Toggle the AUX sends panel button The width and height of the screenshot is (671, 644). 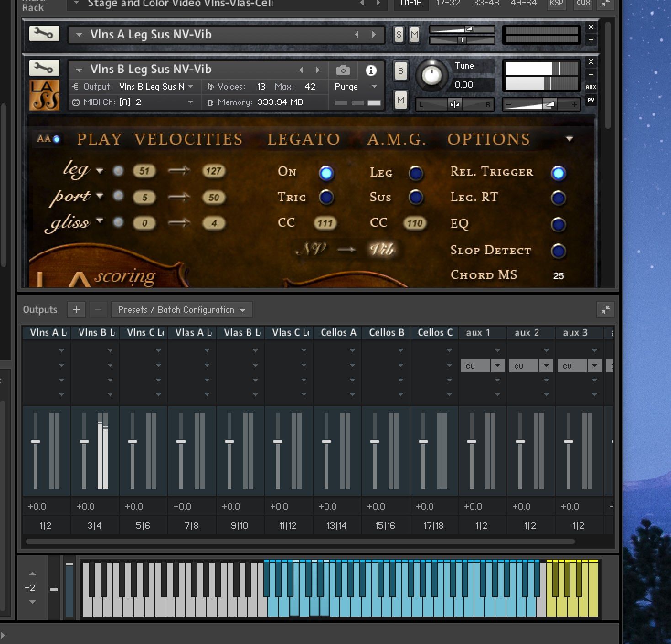click(x=591, y=87)
